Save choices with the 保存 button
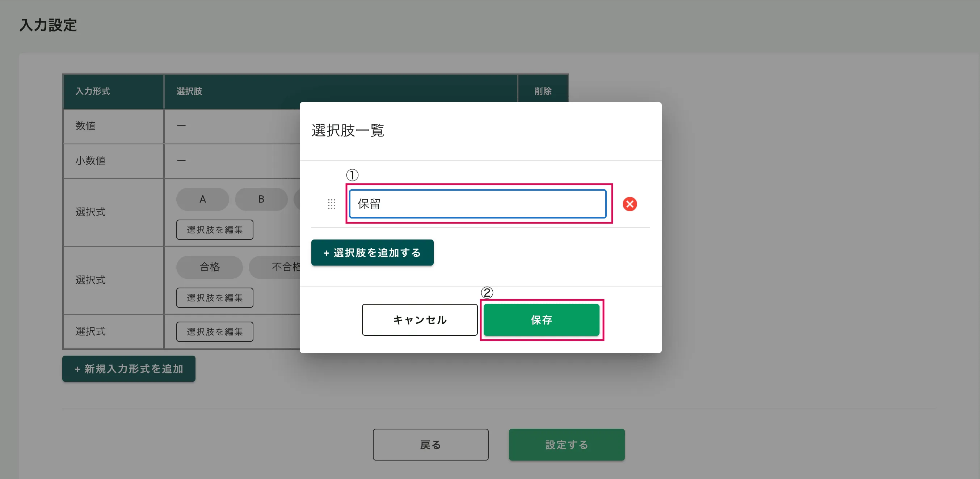Image resolution: width=980 pixels, height=479 pixels. pos(541,320)
